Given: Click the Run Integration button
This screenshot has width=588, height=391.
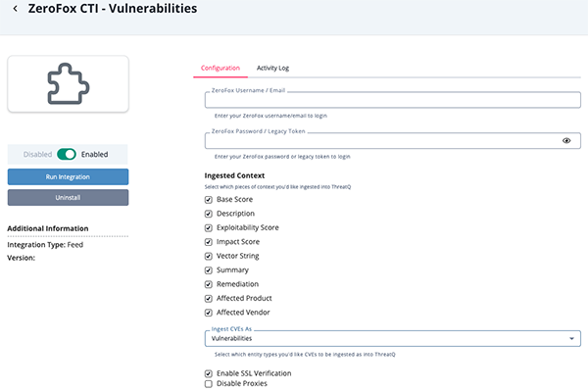Looking at the screenshot, I should coord(68,177).
